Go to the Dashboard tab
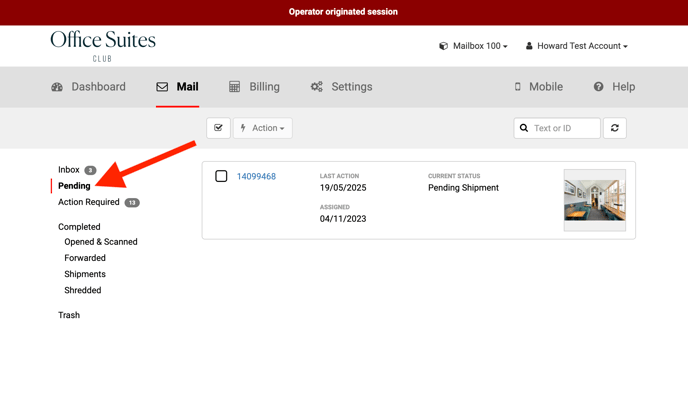The image size is (688, 408). 89,87
